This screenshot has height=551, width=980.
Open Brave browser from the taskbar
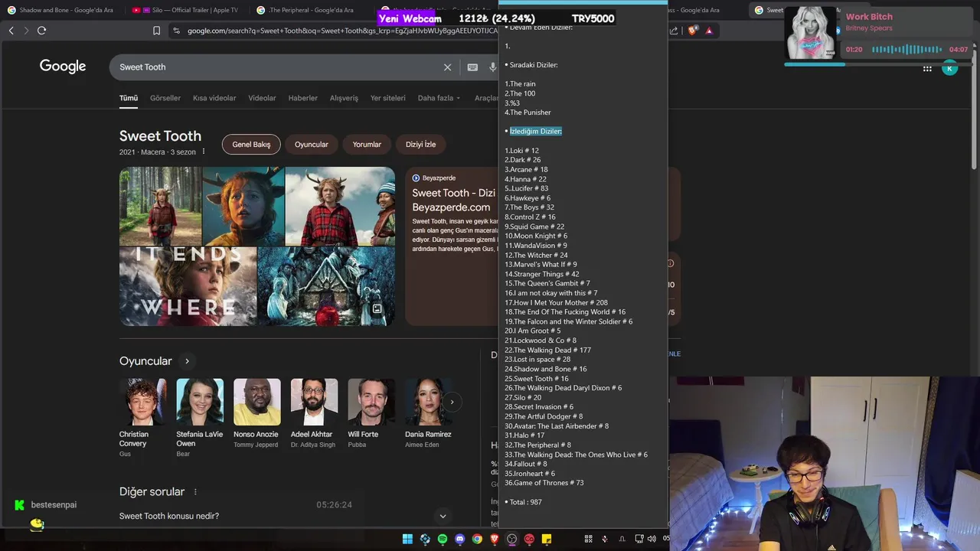click(495, 539)
